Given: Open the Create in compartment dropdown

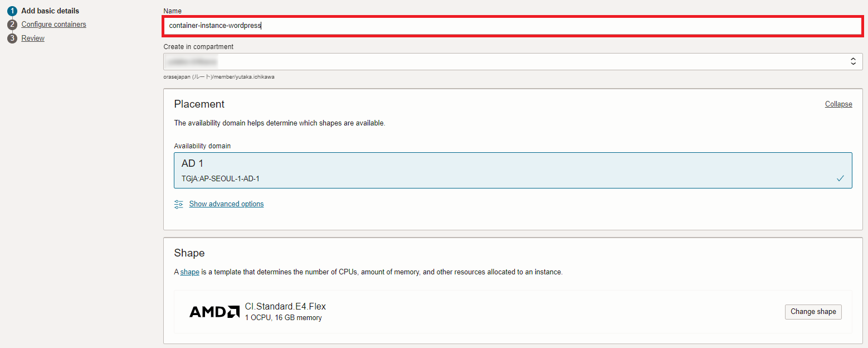Looking at the screenshot, I should 501,61.
